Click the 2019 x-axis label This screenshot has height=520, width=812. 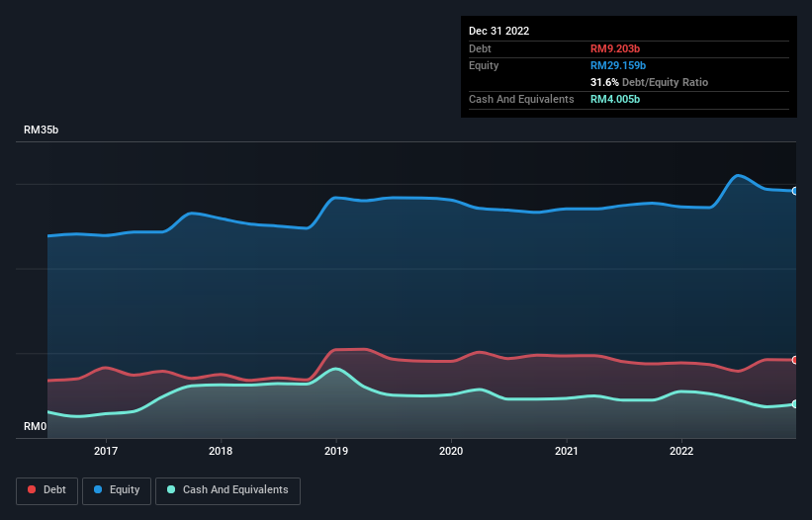(336, 451)
